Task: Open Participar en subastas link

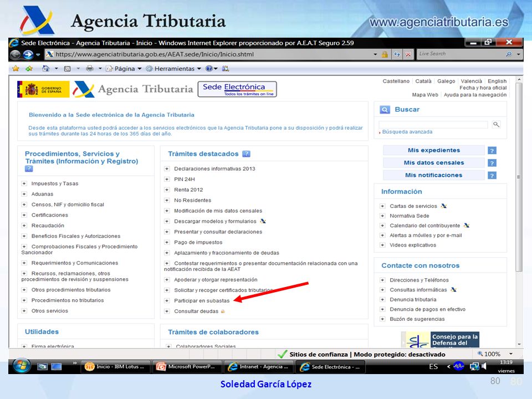Action: click(x=202, y=300)
